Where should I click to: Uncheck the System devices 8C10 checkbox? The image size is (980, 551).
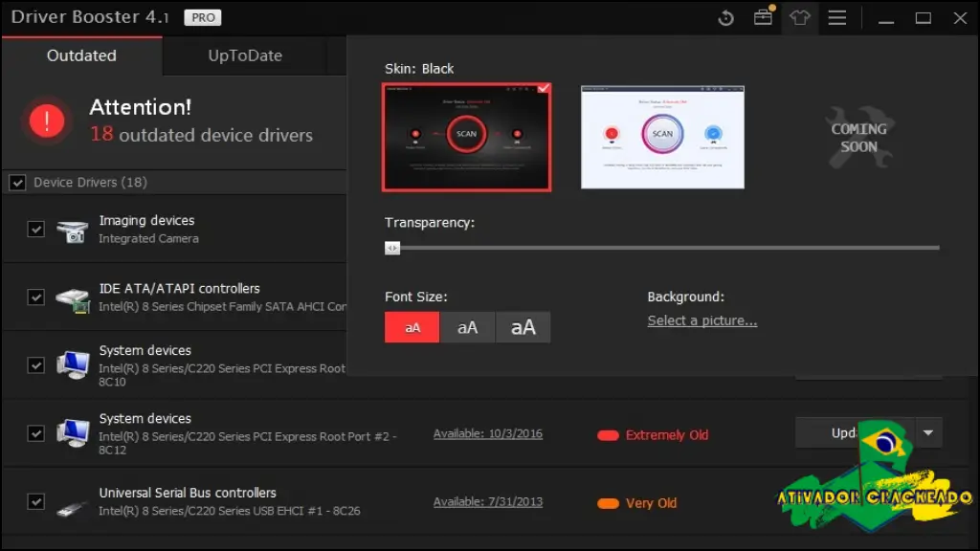click(36, 364)
